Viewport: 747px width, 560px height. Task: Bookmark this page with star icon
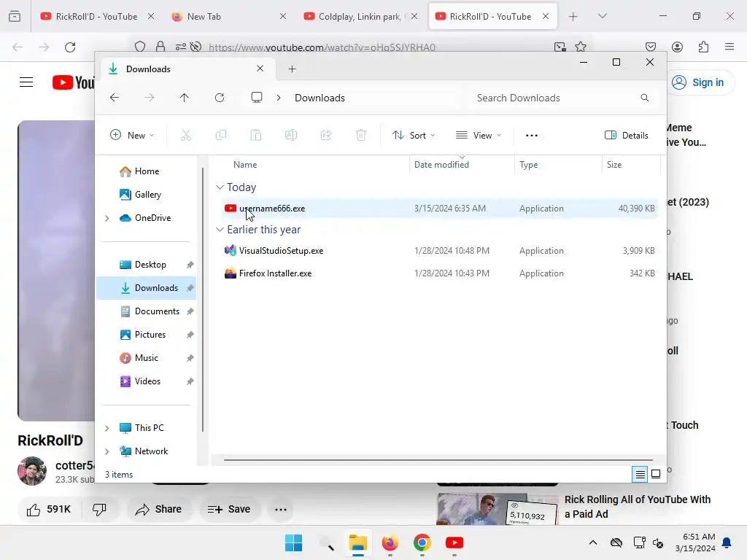point(581,47)
